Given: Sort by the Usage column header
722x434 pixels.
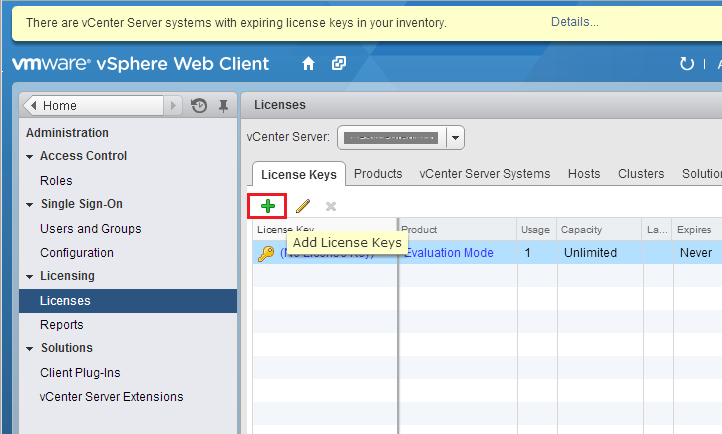Looking at the screenshot, I should (x=536, y=229).
